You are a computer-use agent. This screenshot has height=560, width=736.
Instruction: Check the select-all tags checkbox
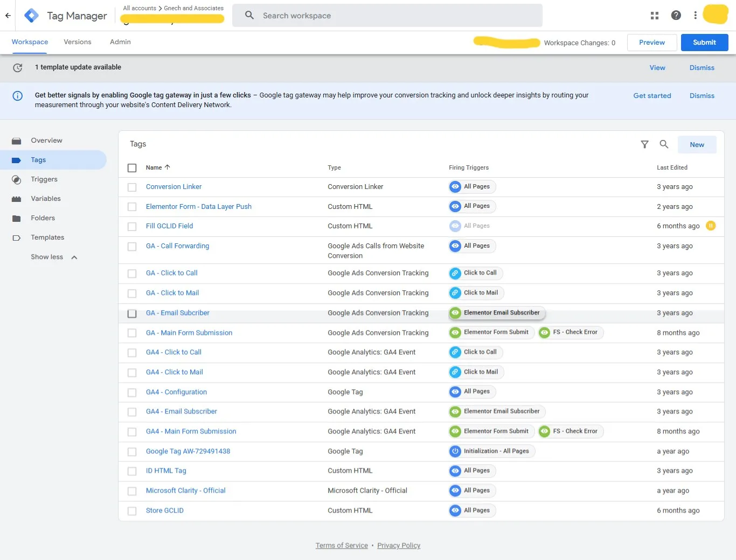(132, 168)
